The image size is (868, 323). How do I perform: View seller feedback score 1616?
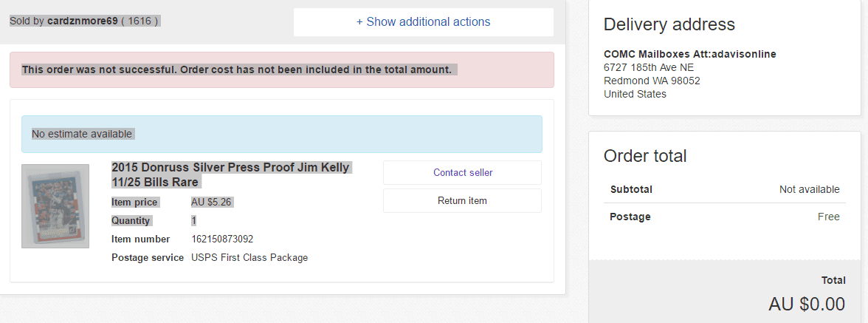coord(140,21)
